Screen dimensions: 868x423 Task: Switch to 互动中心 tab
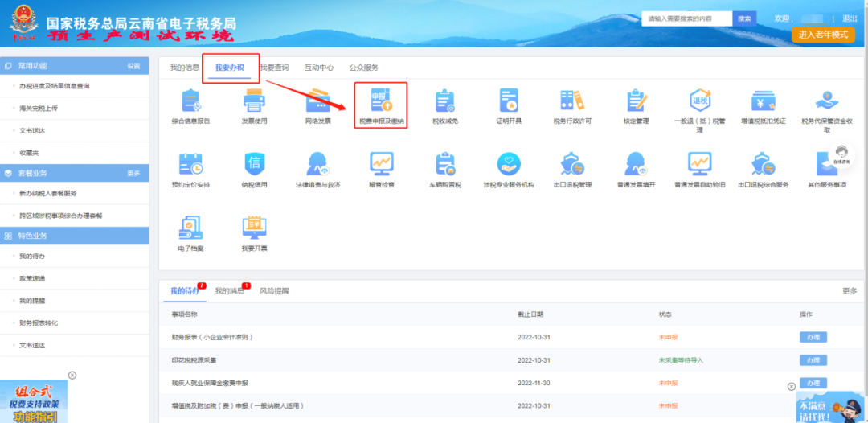tap(319, 68)
